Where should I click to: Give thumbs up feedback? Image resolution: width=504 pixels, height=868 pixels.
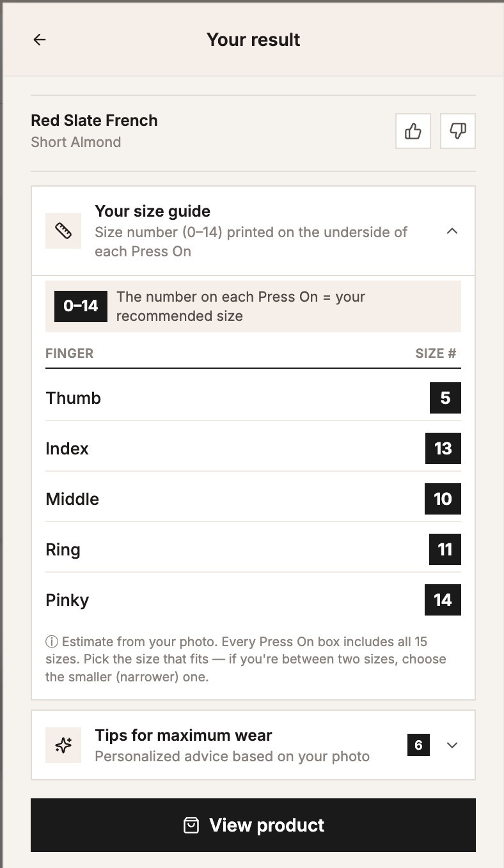coord(413,131)
